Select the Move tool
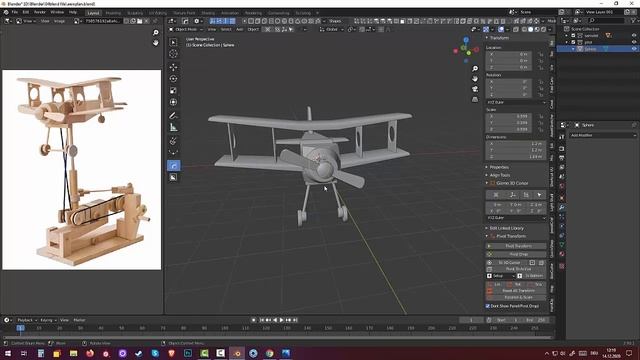Image resolution: width=640 pixels, height=360 pixels. click(173, 67)
